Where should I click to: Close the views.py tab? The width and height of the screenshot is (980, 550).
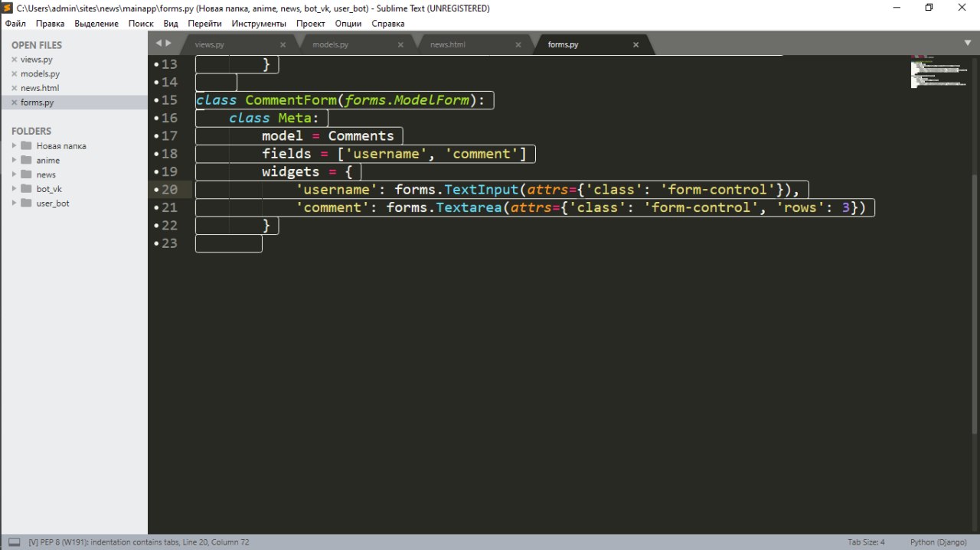coord(283,44)
